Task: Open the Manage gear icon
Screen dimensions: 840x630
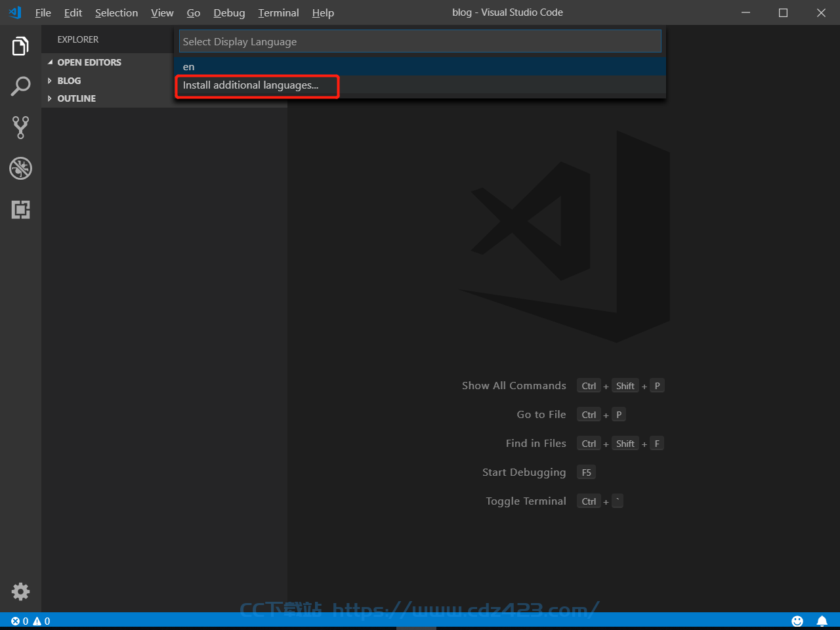Action: tap(20, 591)
